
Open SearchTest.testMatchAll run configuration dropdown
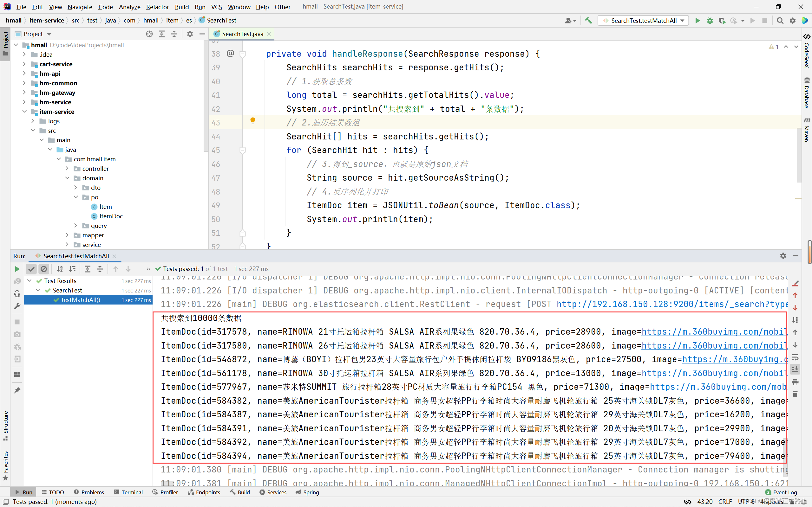[644, 21]
